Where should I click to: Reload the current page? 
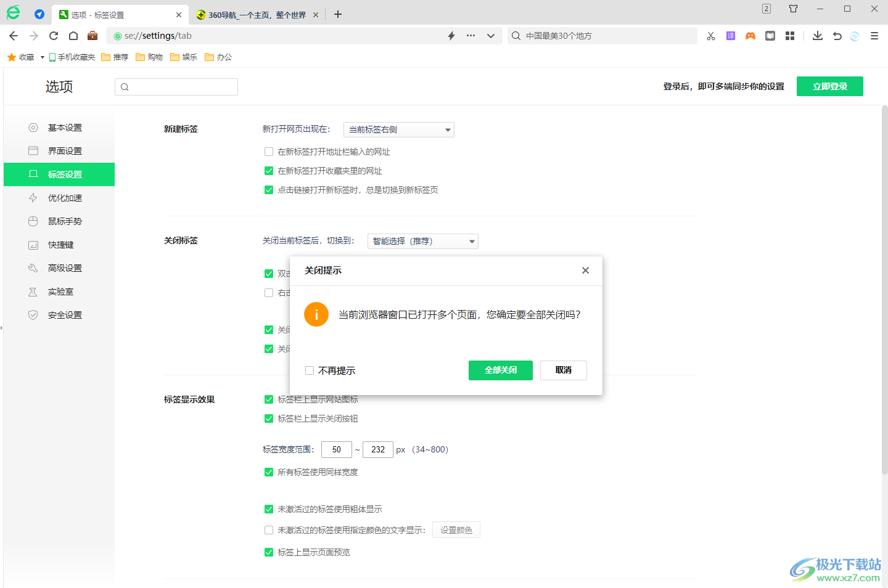coord(54,36)
